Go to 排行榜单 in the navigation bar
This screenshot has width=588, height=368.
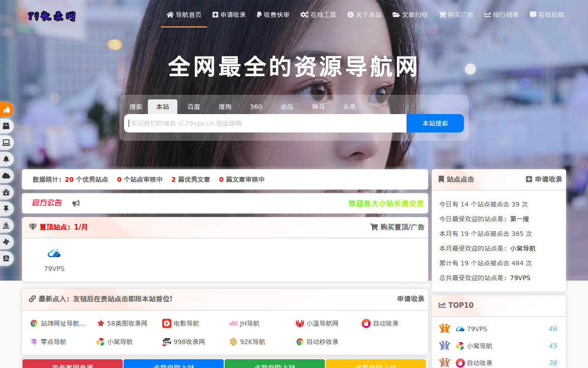[x=502, y=15]
